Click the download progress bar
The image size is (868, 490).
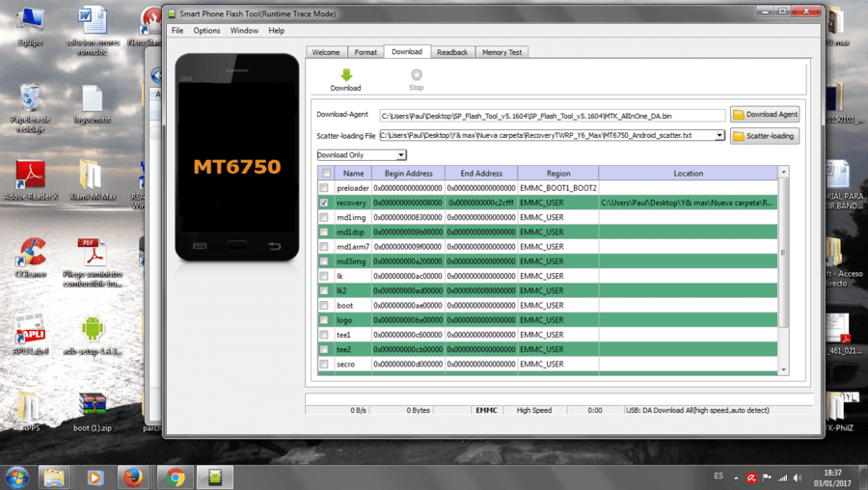tap(558, 398)
